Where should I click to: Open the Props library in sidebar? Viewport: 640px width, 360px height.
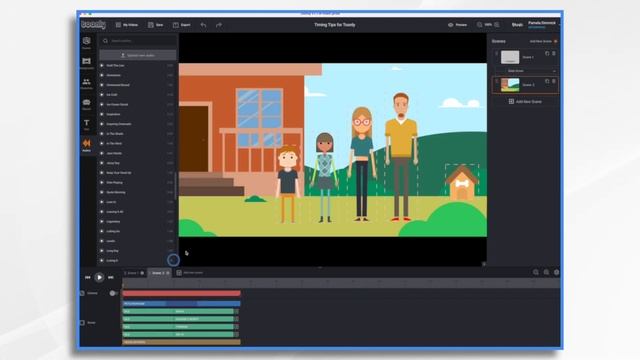(87, 104)
